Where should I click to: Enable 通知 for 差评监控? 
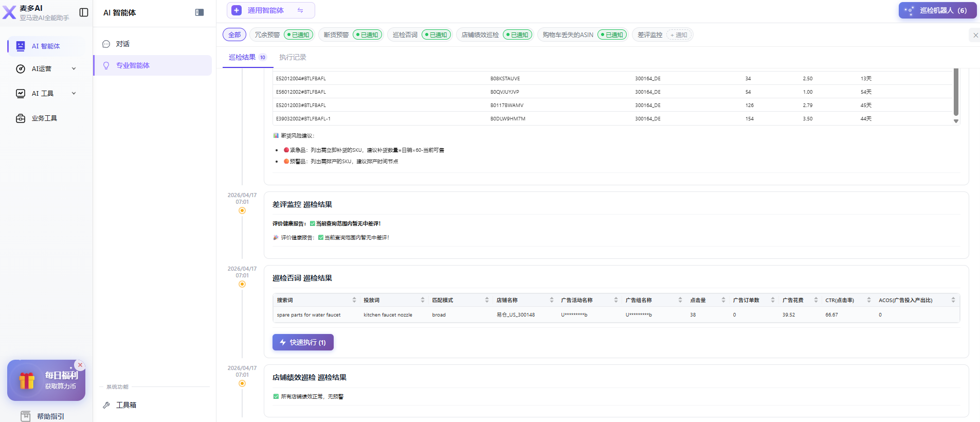point(679,35)
